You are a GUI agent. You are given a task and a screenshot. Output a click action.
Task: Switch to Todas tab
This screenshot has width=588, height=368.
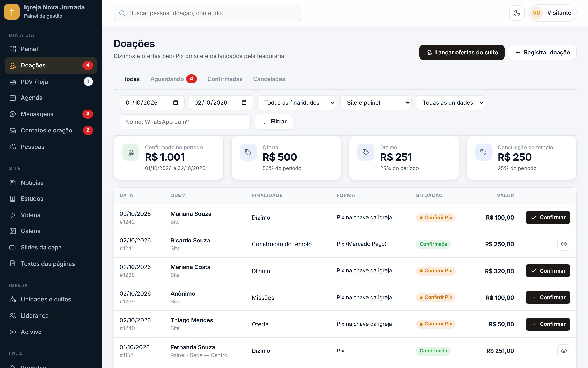click(131, 79)
